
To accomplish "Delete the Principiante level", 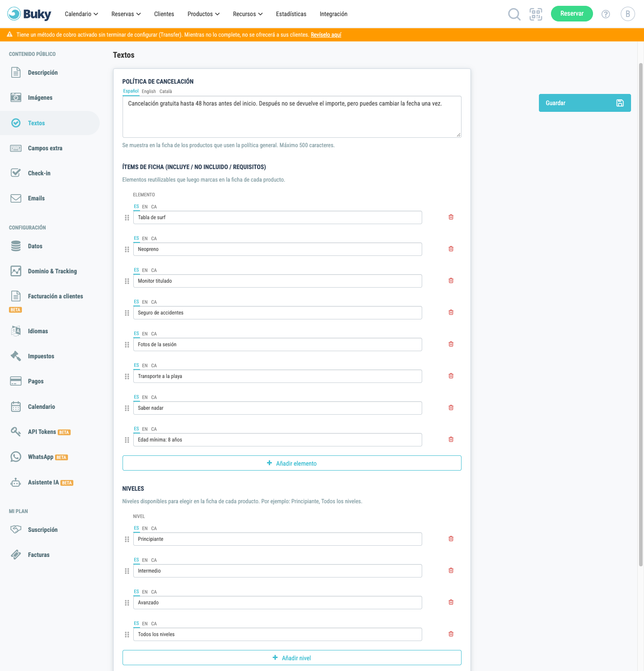I will [451, 539].
